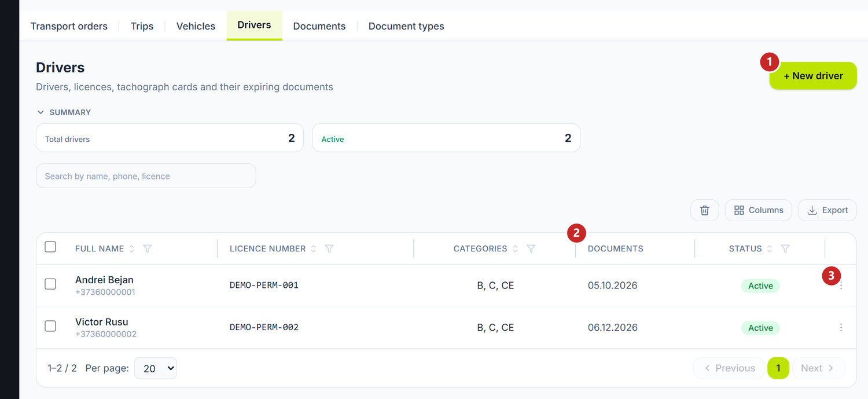
Task: Click the New driver button
Action: 813,76
